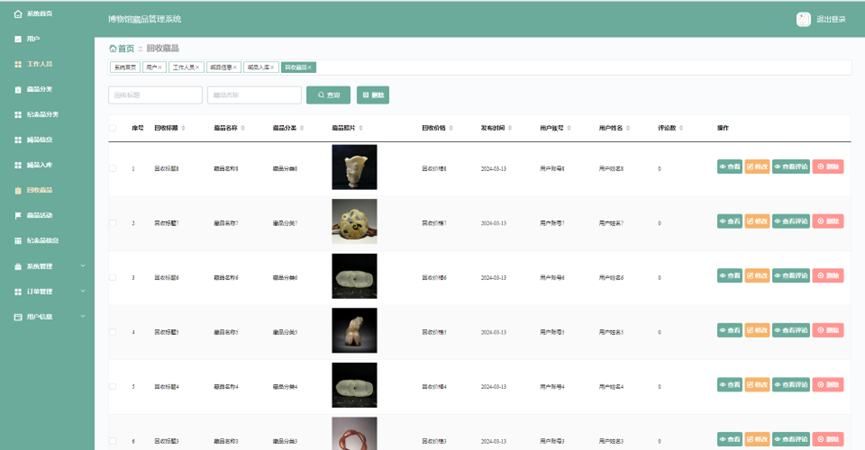This screenshot has width=865, height=450.
Task: Close the 用户 tab with its x
Action: pos(160,67)
